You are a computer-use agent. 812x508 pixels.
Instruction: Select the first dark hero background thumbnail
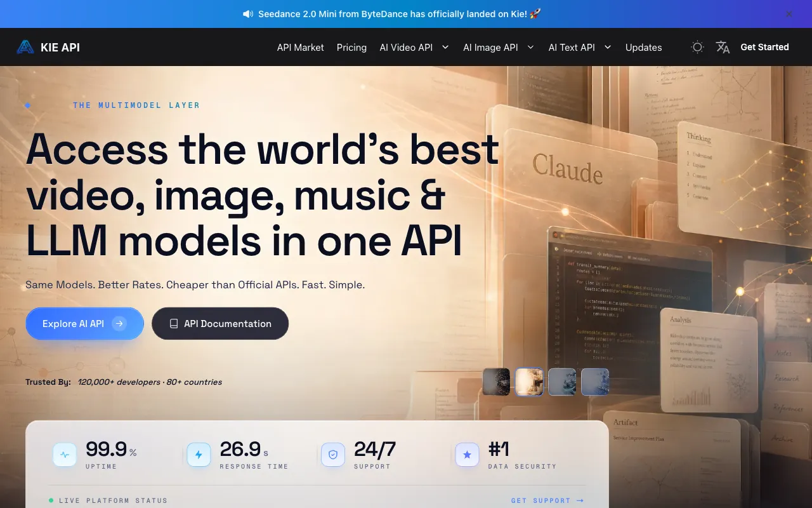496,382
